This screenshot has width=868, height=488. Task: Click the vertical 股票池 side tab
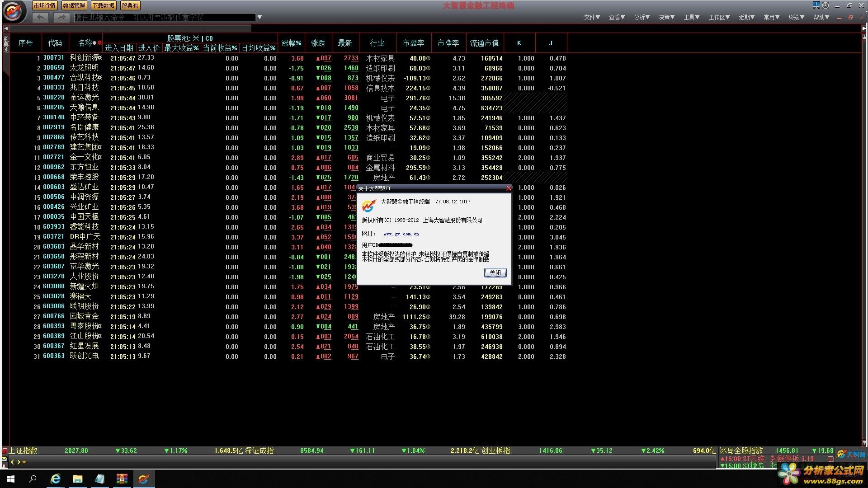(6, 44)
